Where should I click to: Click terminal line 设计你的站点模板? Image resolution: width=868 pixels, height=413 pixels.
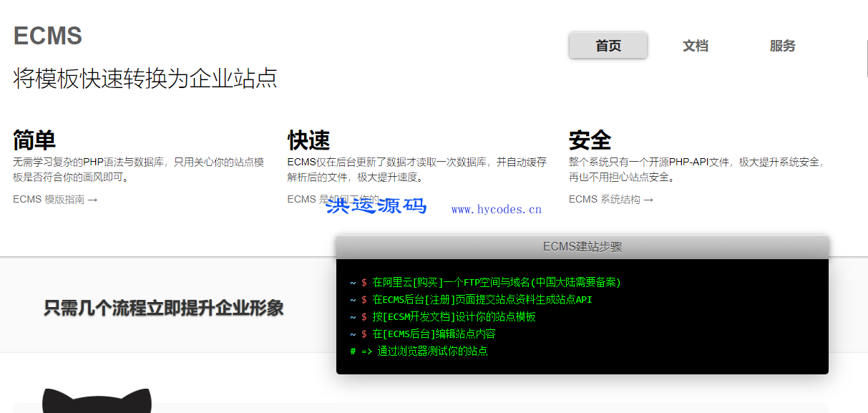(443, 317)
